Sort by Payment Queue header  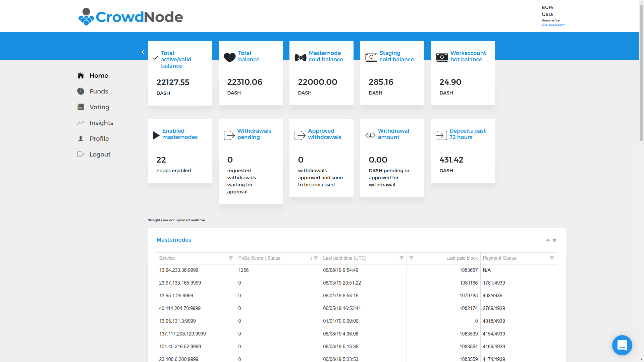(499, 258)
